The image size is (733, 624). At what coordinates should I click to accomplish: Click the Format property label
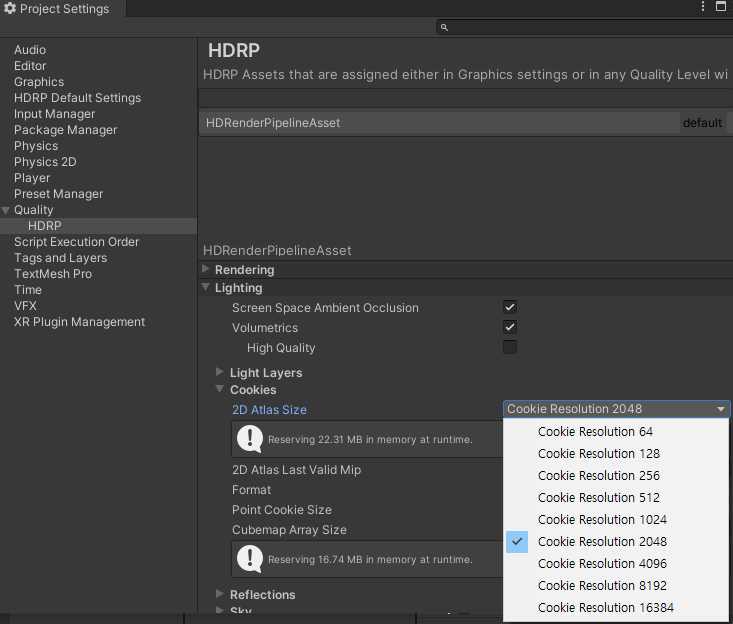252,490
